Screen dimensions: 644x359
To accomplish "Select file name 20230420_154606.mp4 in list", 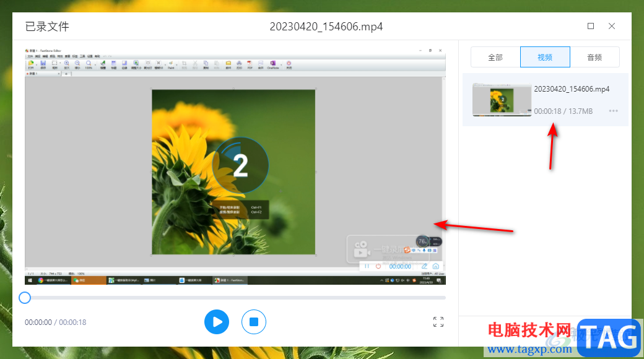I will point(572,89).
